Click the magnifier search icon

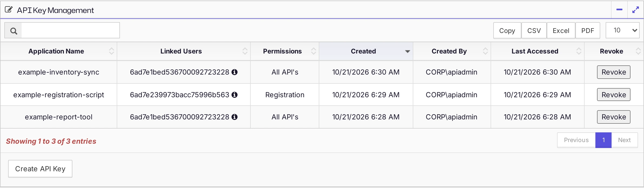click(14, 31)
